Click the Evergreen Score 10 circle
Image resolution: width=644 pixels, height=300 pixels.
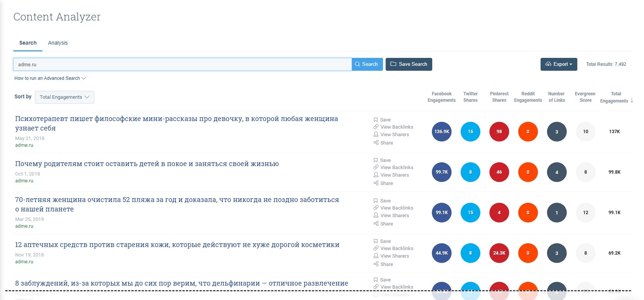586,132
